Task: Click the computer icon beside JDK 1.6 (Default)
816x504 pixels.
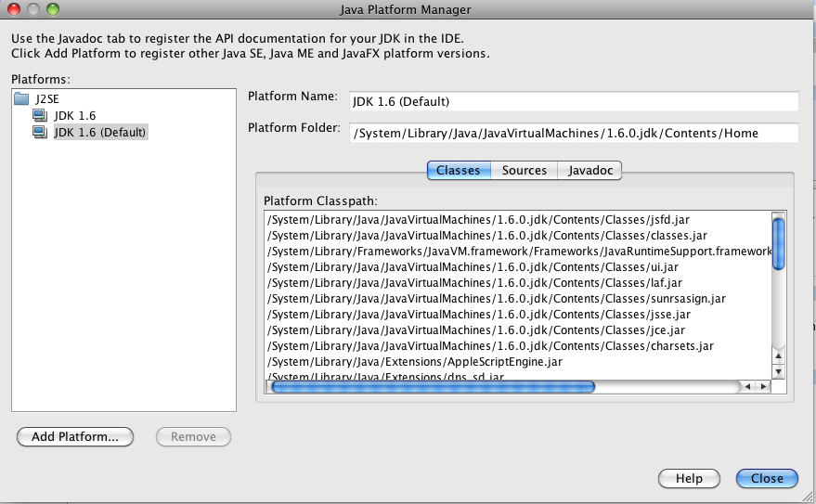Action: pos(40,132)
